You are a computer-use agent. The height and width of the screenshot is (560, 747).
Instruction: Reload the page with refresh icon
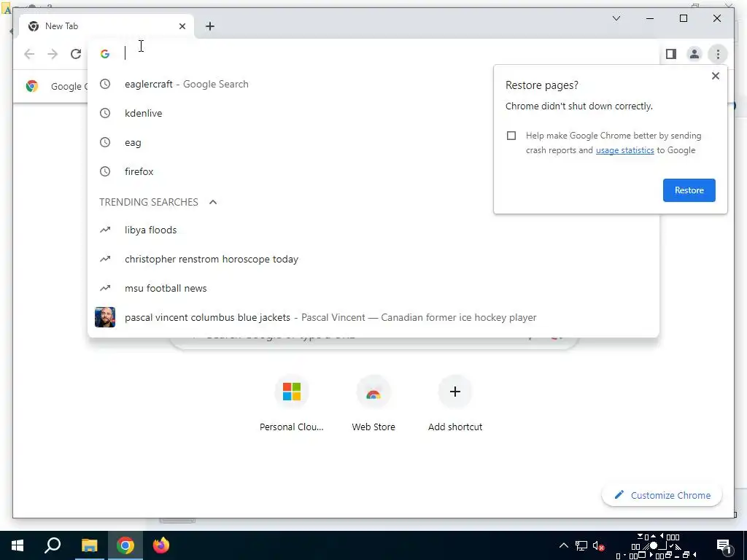tap(76, 54)
